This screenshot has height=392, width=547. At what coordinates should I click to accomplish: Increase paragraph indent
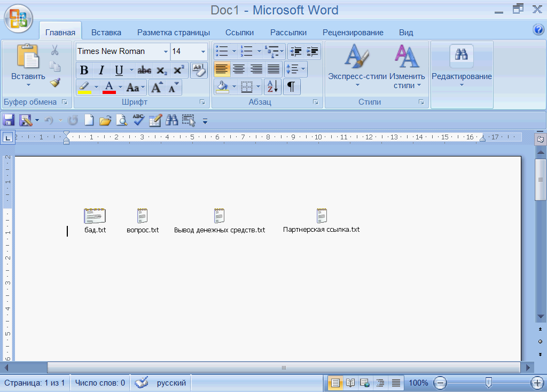[x=312, y=52]
